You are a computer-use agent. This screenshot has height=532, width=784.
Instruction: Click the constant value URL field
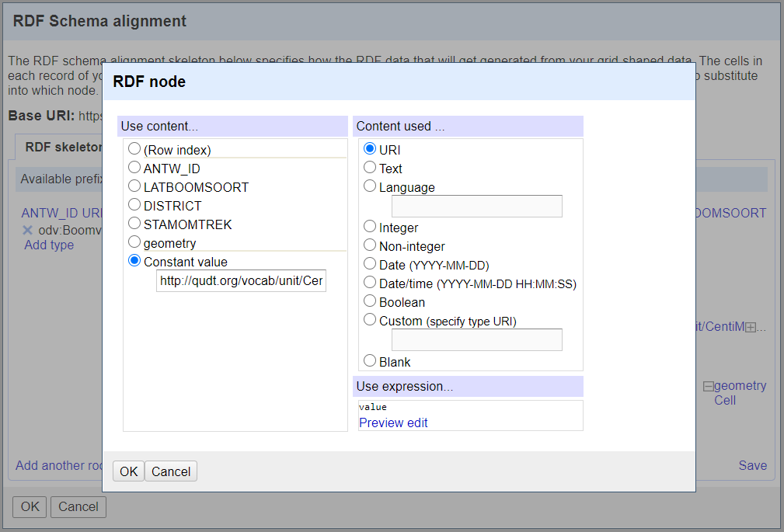[x=241, y=280]
